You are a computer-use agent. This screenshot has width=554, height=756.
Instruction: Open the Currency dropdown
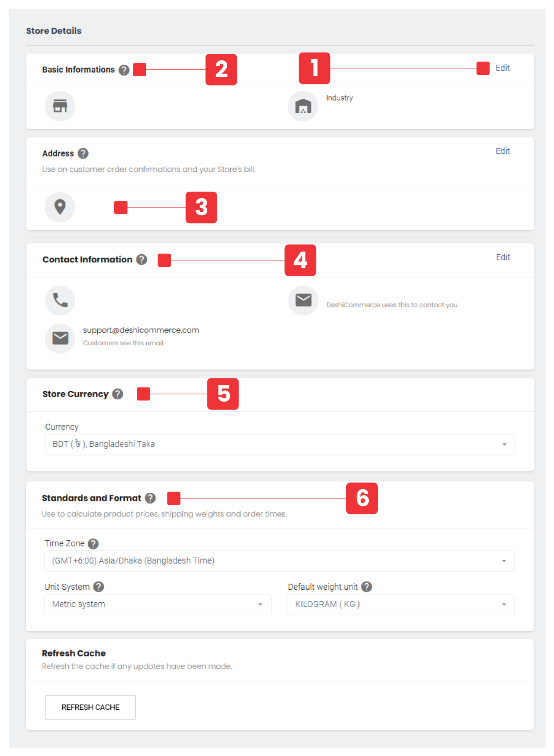tap(280, 444)
